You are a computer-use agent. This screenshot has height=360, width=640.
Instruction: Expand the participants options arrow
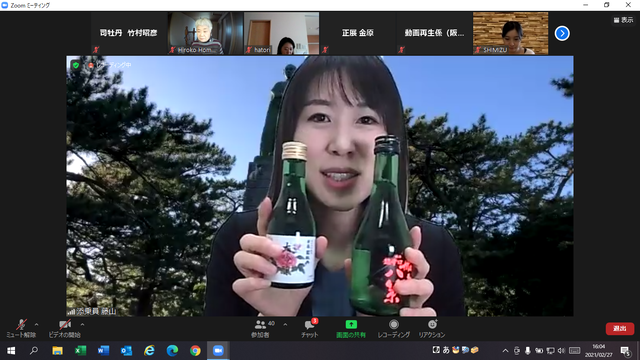pyautogui.click(x=285, y=325)
